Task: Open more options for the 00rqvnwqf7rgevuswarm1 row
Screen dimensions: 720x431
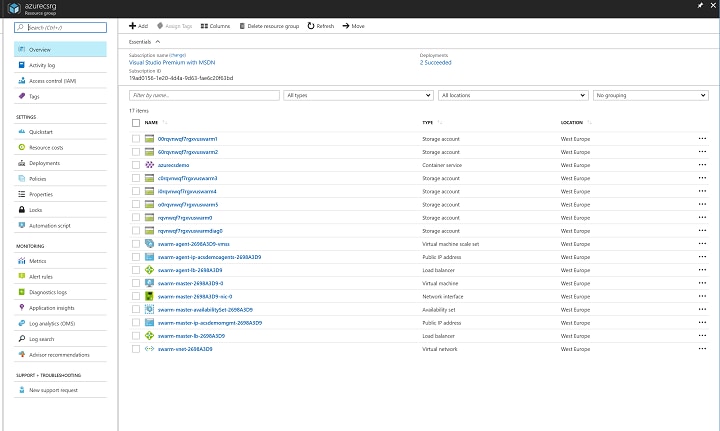Action: (x=702, y=139)
